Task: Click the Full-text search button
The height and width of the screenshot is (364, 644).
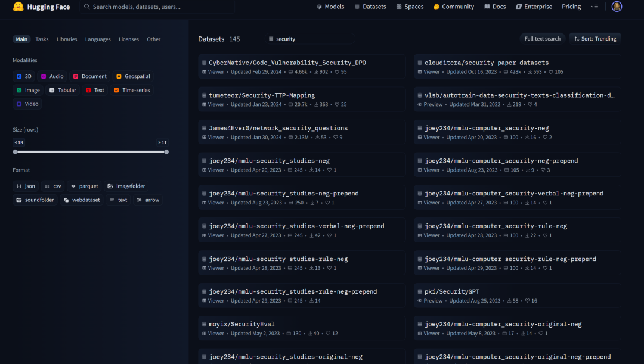Action: click(x=542, y=39)
